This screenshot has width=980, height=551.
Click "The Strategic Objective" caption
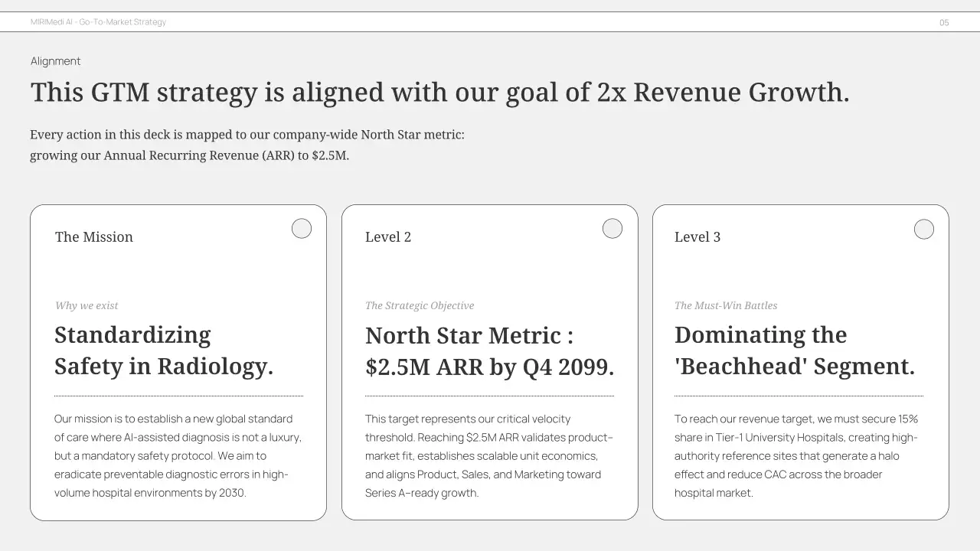click(x=420, y=306)
